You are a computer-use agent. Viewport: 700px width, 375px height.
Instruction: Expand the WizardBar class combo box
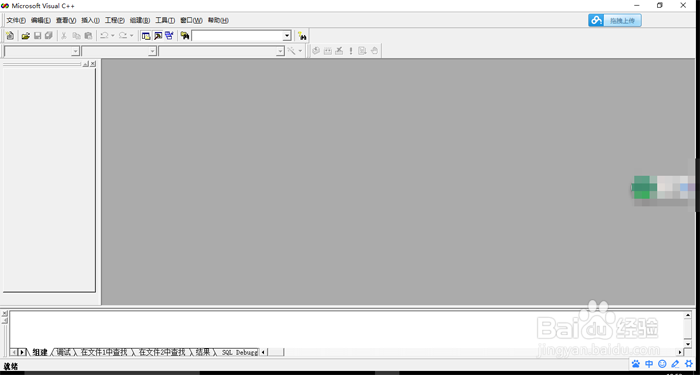click(x=75, y=51)
